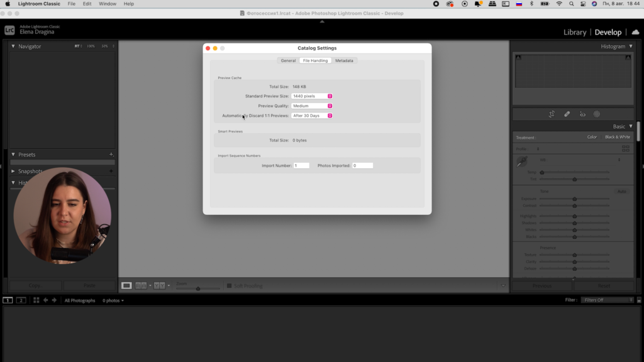Click the Red Eye Correction tool
This screenshot has height=362, width=644.
coord(582,114)
